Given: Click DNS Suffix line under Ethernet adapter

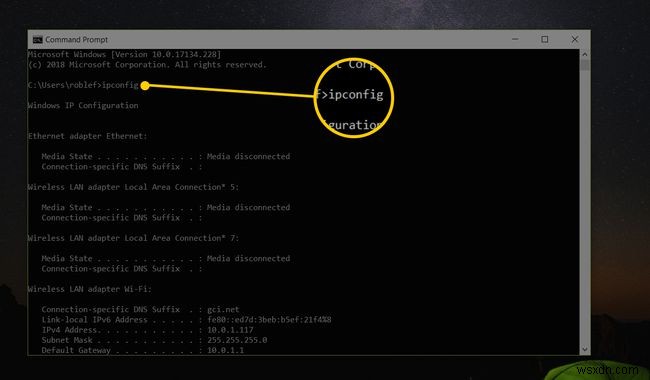Looking at the screenshot, I should tap(122, 167).
